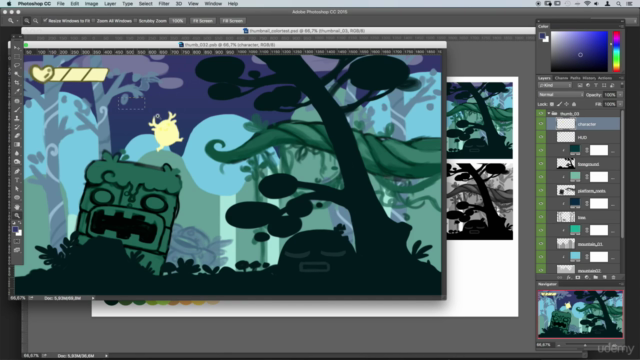Pick a color in the color field
Image resolution: width=640 pixels, height=360 pixels.
[x=580, y=51]
